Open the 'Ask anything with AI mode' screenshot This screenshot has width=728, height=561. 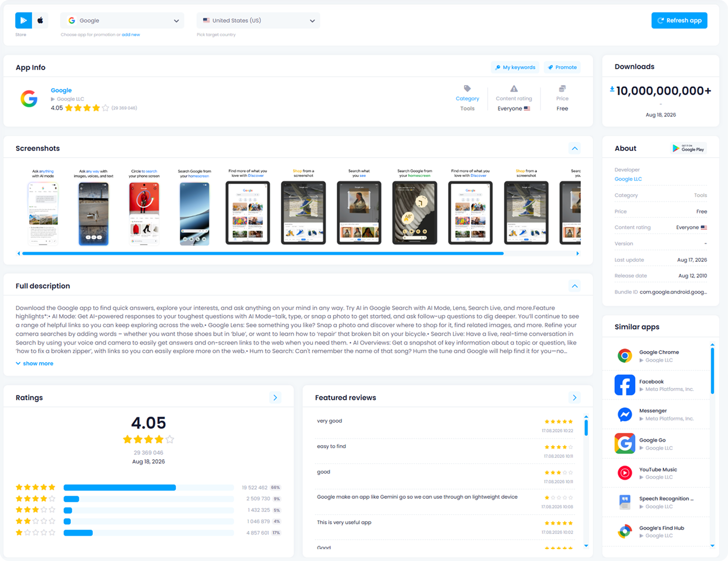pos(43,207)
